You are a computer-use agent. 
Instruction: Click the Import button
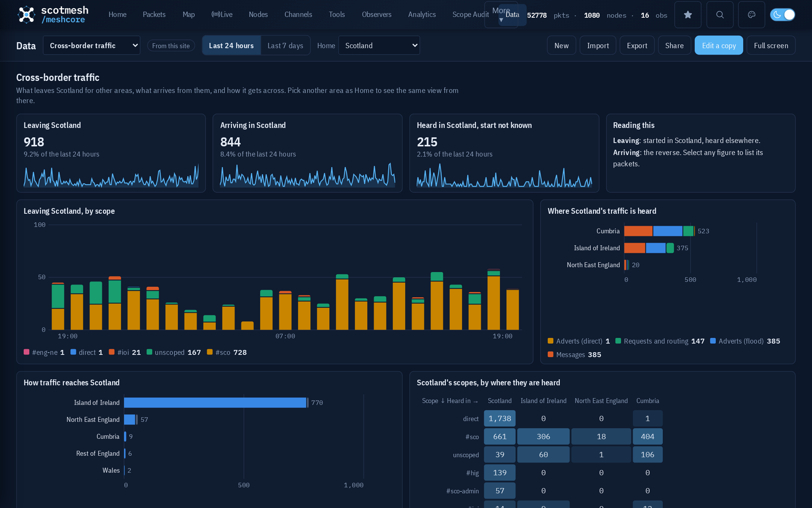[598, 46]
